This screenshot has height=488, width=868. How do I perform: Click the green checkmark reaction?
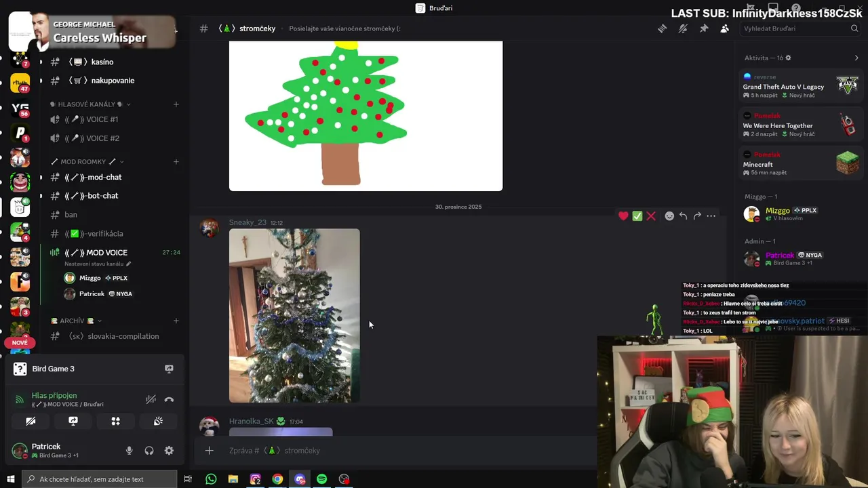637,216
